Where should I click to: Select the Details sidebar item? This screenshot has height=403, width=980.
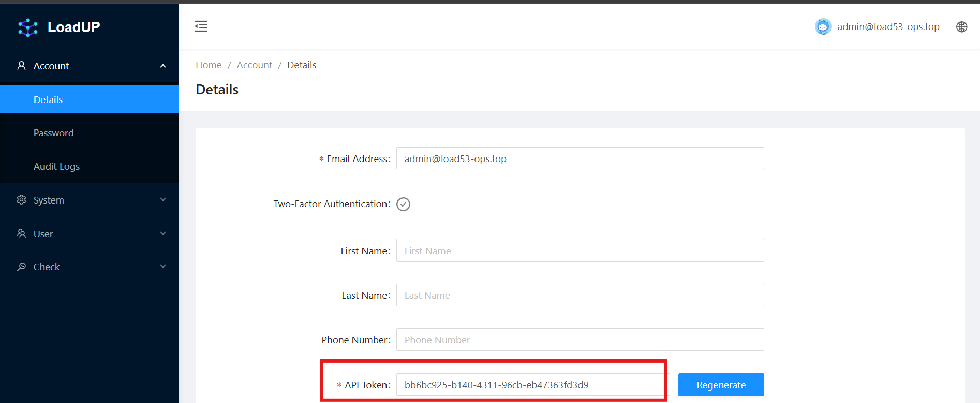(x=48, y=100)
